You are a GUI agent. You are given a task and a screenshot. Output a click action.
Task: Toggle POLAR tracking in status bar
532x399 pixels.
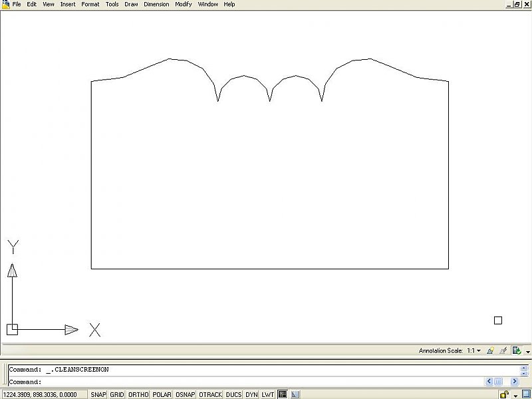pyautogui.click(x=162, y=394)
